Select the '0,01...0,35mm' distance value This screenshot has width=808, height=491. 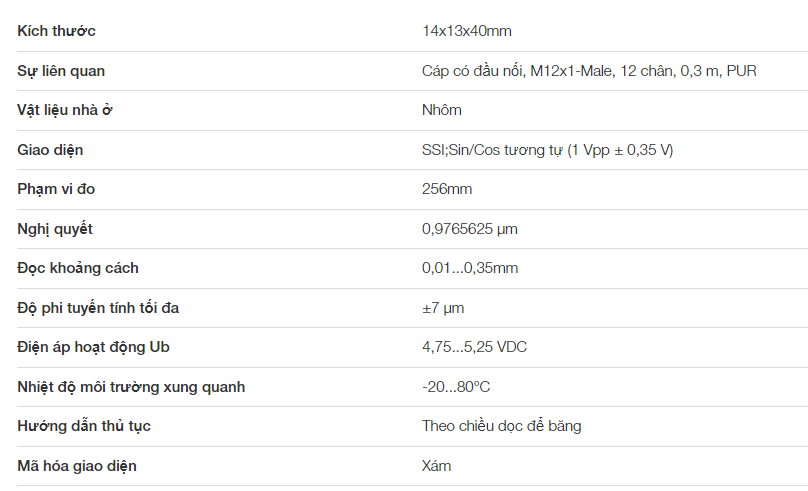coord(470,268)
